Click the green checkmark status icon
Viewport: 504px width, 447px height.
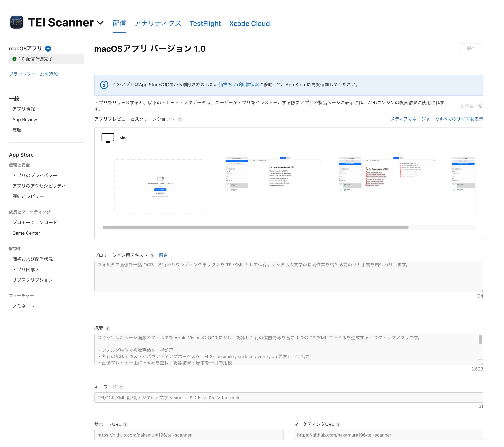coord(15,59)
